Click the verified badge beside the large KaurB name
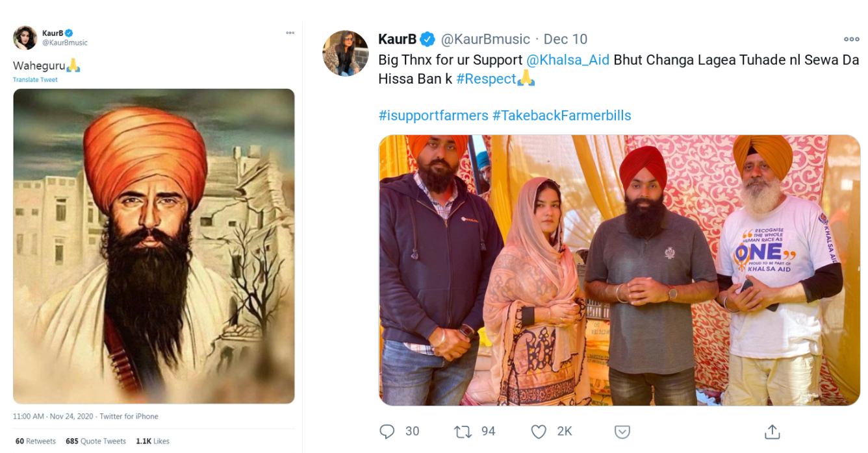This screenshot has height=453, width=868. (428, 40)
